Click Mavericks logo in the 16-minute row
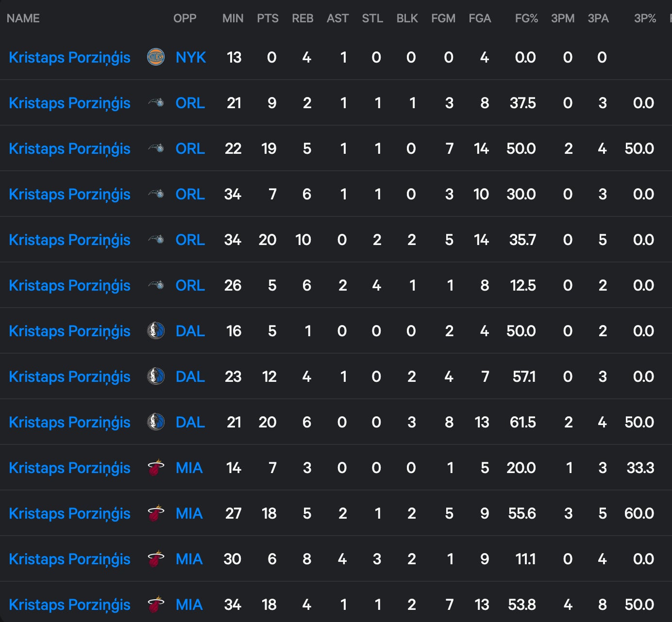 click(156, 331)
